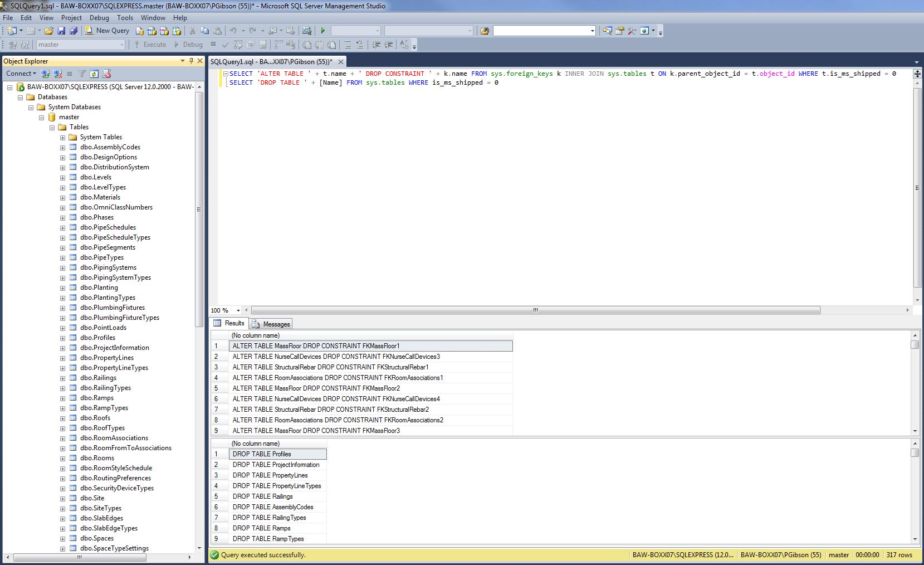The image size is (924, 565).
Task: Save the query with floppy disk icon
Action: pos(61,31)
